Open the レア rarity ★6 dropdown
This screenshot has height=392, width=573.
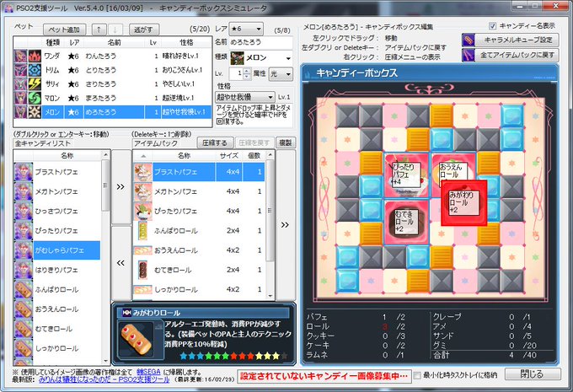pyautogui.click(x=246, y=29)
